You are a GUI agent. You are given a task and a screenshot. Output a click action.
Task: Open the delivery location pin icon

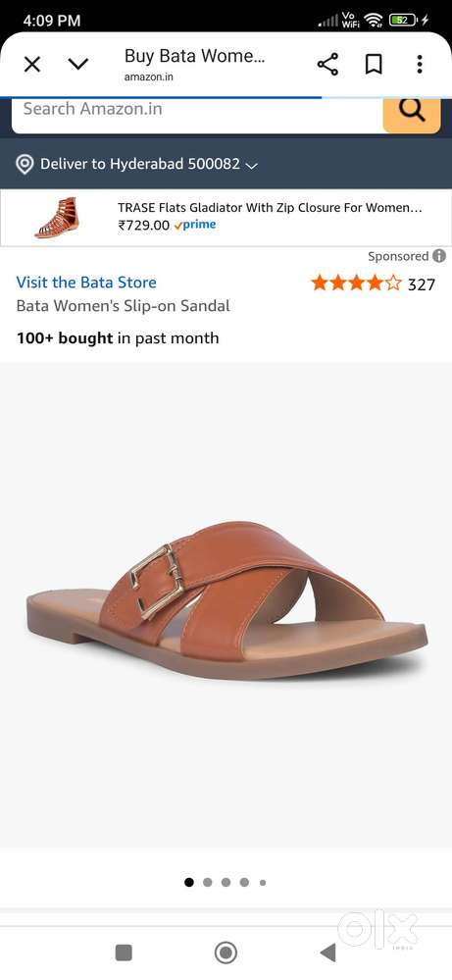[x=25, y=165]
